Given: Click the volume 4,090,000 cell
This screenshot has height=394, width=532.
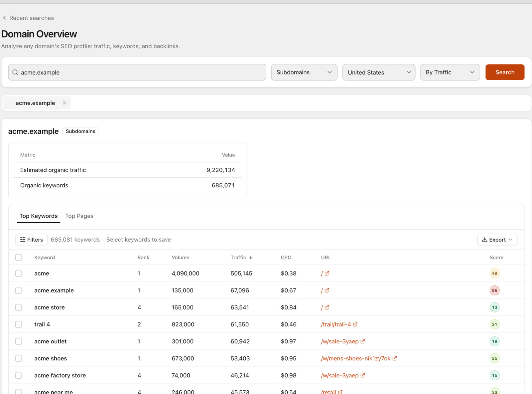Looking at the screenshot, I should (186, 273).
